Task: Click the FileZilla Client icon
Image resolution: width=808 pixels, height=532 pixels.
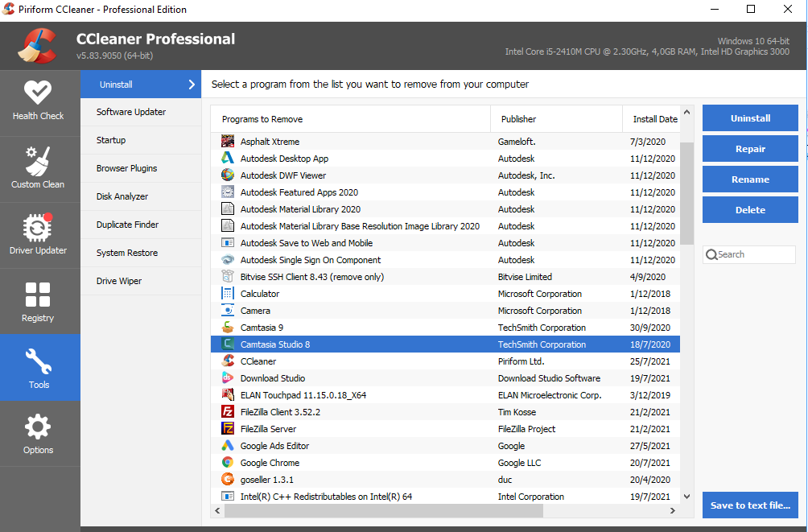Action: click(x=227, y=412)
